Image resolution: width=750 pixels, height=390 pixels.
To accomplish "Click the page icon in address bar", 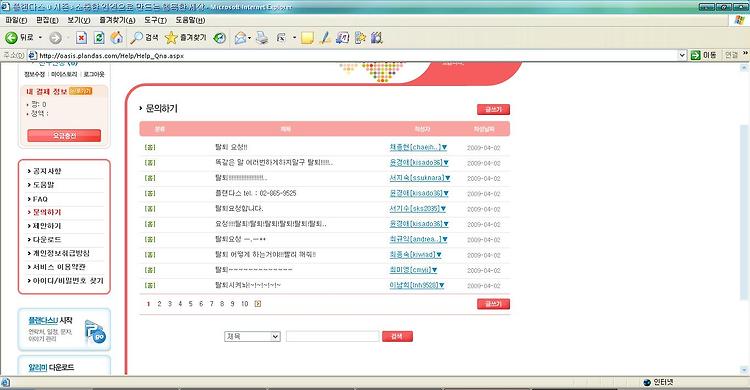I will [x=33, y=56].
